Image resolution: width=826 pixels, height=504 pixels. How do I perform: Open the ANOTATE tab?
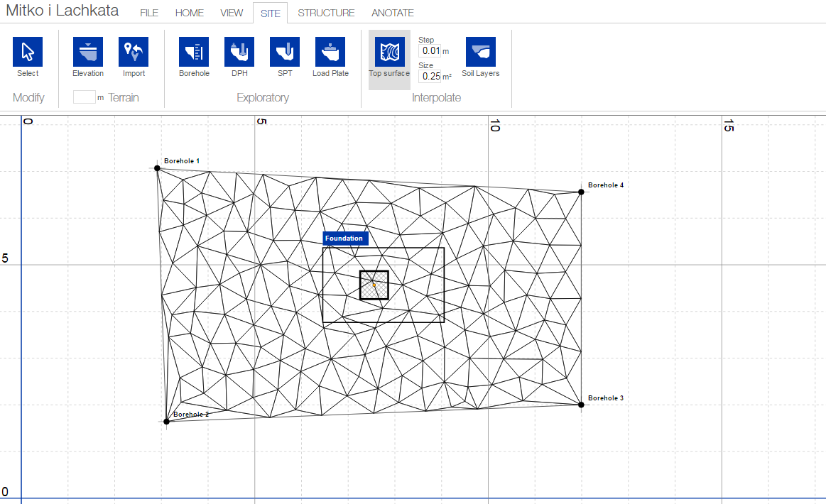(x=393, y=13)
